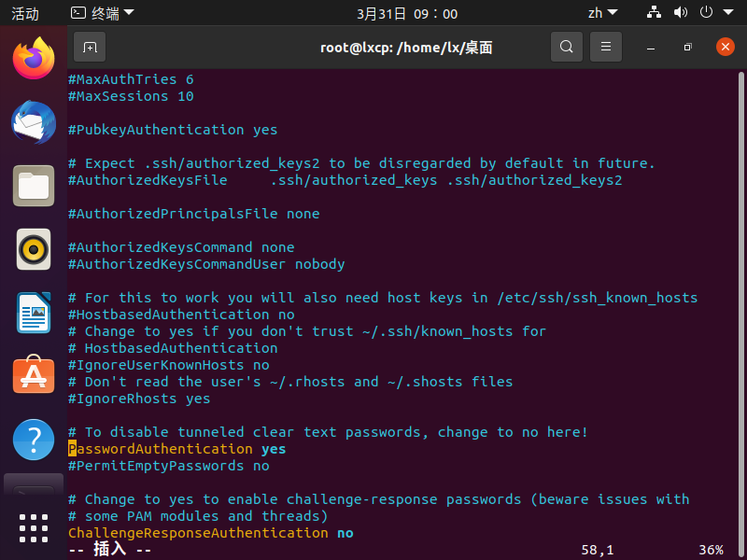
Task: Click the volume speaker icon
Action: (681, 12)
